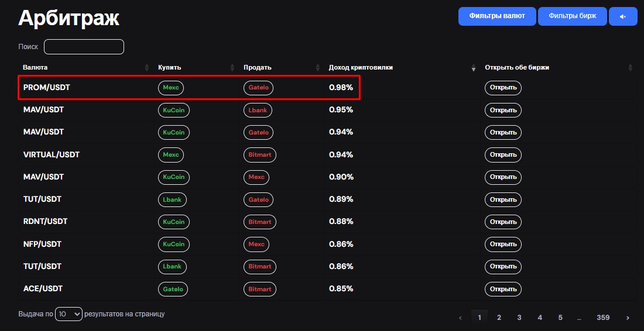Click Lbank sell tag in MAV/USDT 0.95% row
644x331 pixels.
258,110
